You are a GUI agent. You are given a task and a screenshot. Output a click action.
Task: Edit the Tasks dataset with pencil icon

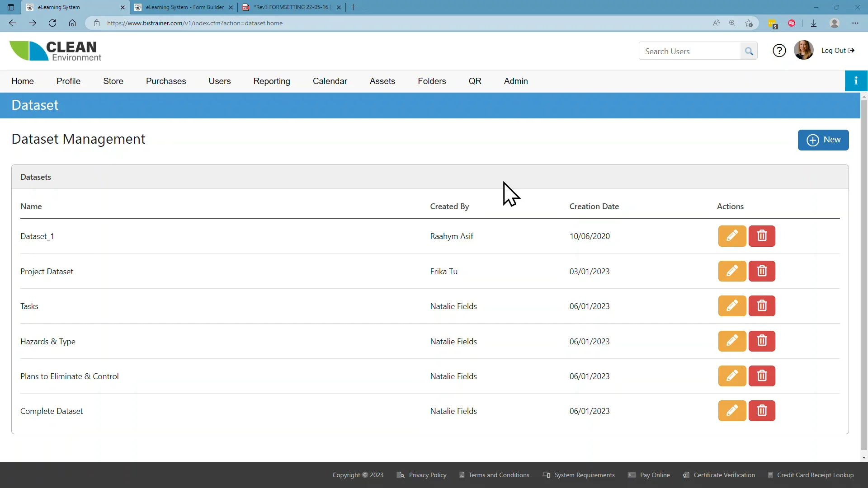coord(732,306)
